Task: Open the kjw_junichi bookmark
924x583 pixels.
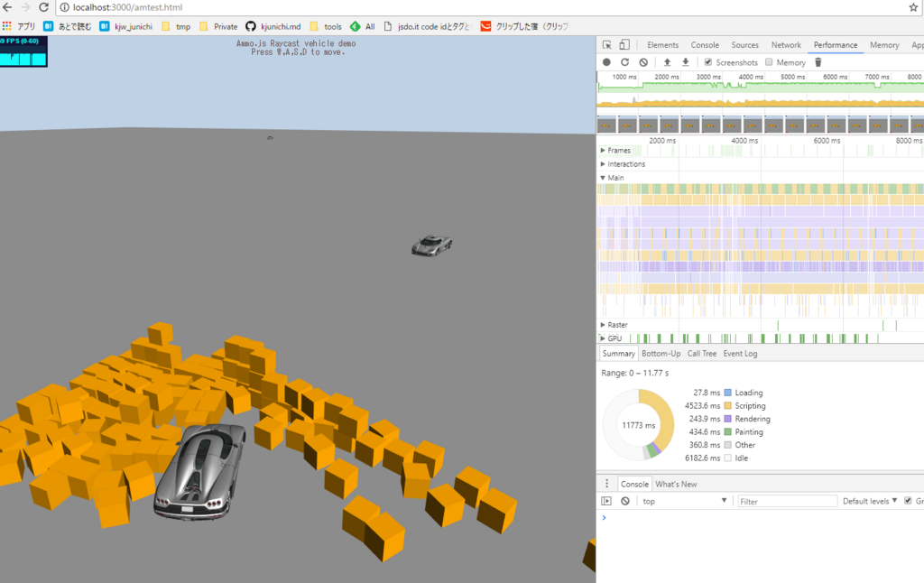Action: (126, 26)
